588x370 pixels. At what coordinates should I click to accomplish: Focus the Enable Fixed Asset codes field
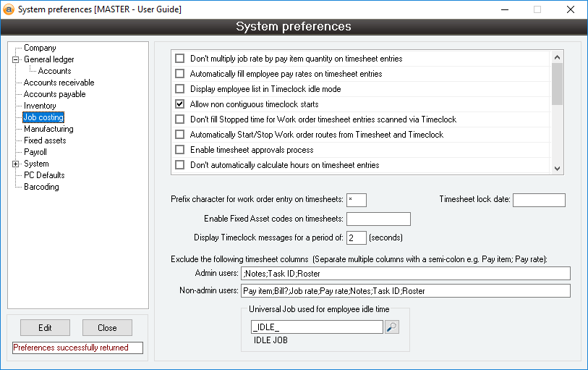(x=378, y=219)
